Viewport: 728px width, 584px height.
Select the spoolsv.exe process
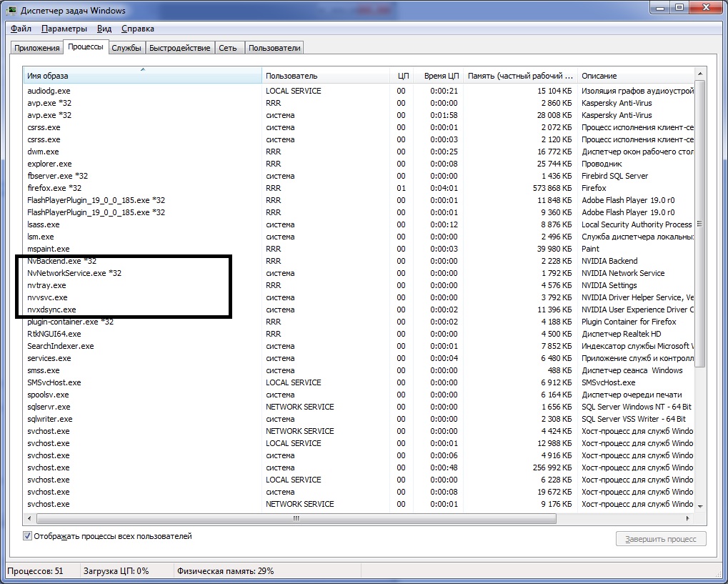(359, 395)
